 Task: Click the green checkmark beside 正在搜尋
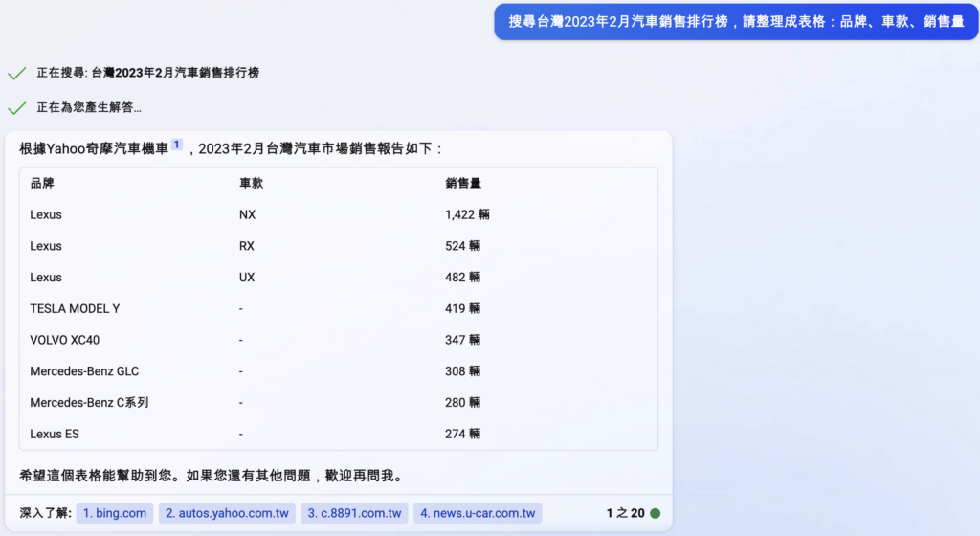pyautogui.click(x=16, y=73)
